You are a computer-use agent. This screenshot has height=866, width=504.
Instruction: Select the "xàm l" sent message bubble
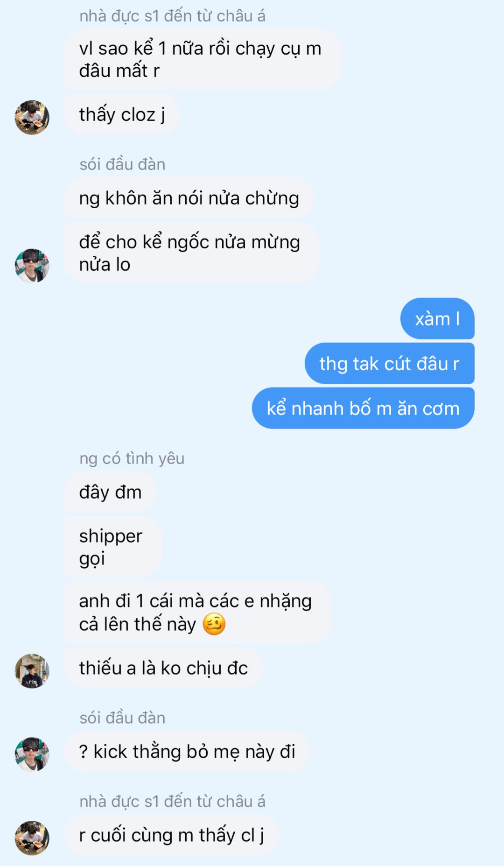437,319
